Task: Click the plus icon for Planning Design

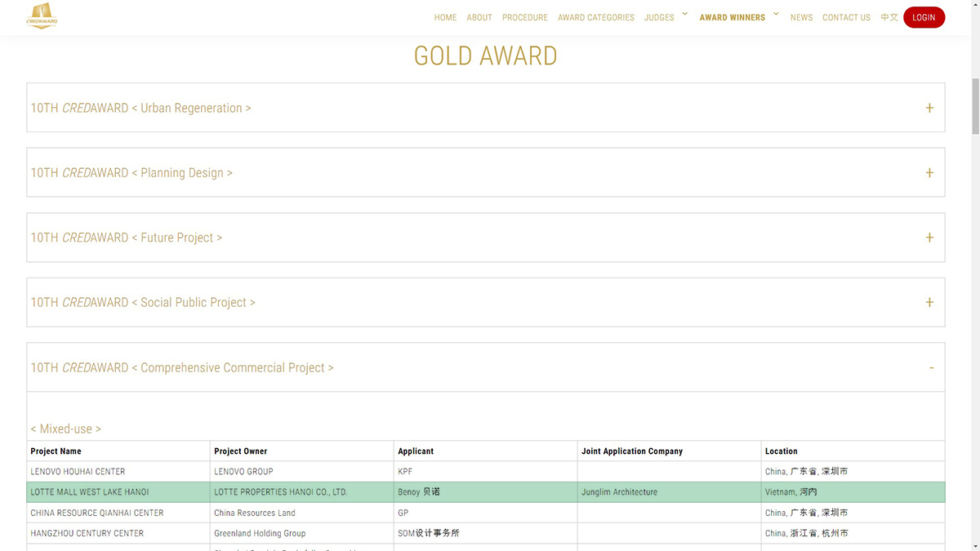Action: [x=929, y=172]
